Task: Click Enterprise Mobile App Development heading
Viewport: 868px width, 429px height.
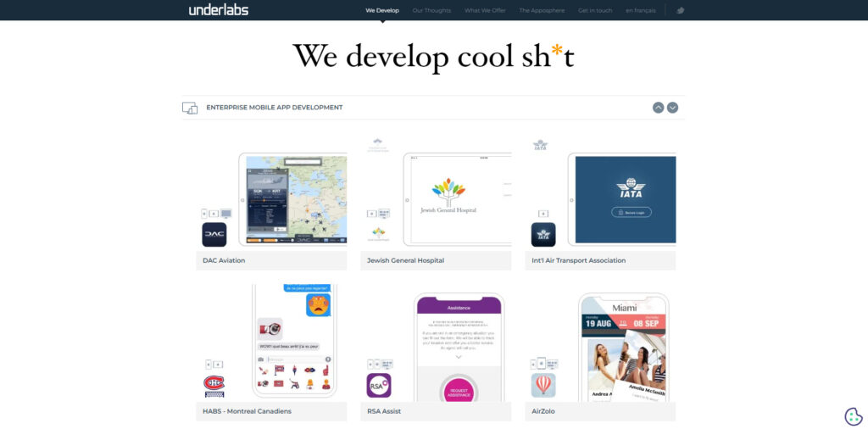Action: pyautogui.click(x=274, y=108)
